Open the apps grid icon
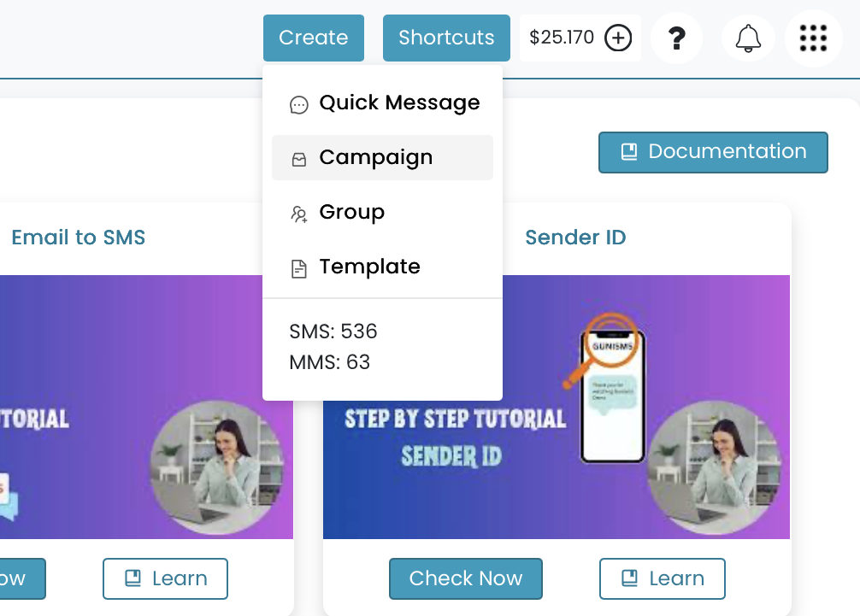The height and width of the screenshot is (616, 860). (813, 38)
